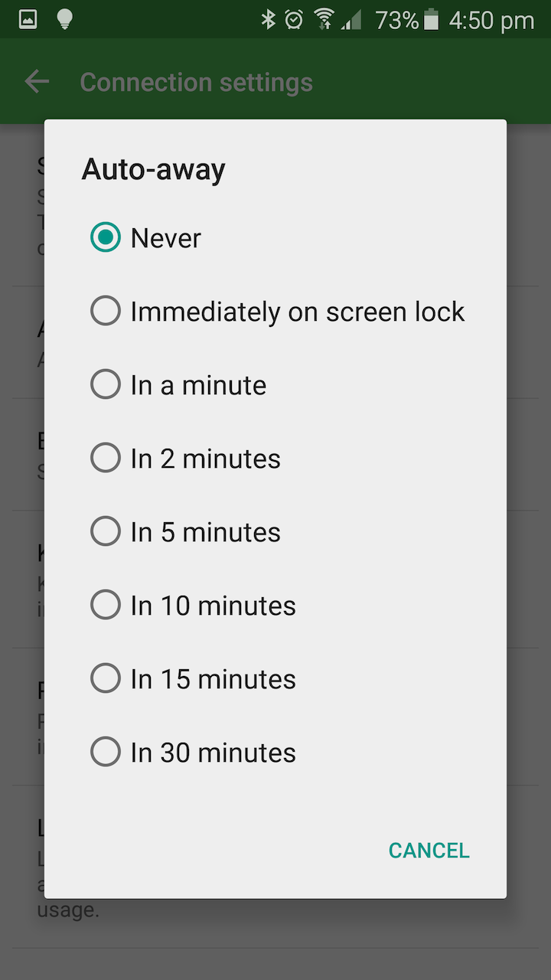Tap the Bluetooth status icon
This screenshot has height=980, width=551.
[268, 20]
